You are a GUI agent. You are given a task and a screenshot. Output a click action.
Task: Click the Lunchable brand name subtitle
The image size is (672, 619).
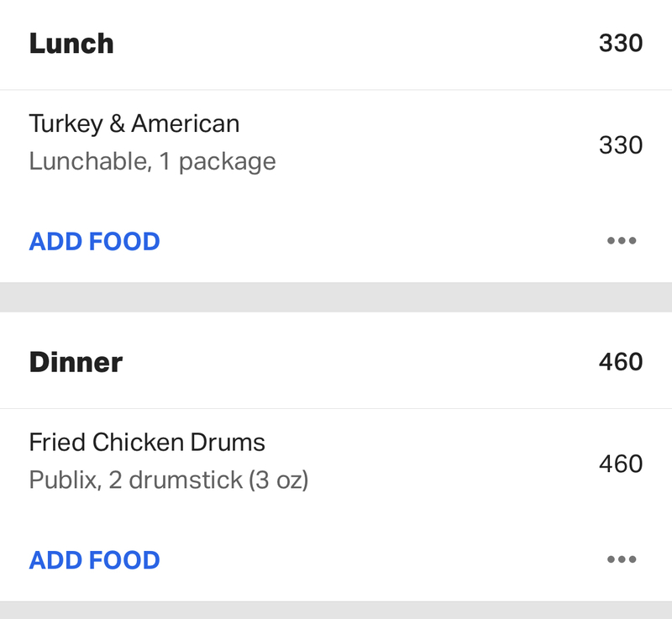(x=91, y=161)
